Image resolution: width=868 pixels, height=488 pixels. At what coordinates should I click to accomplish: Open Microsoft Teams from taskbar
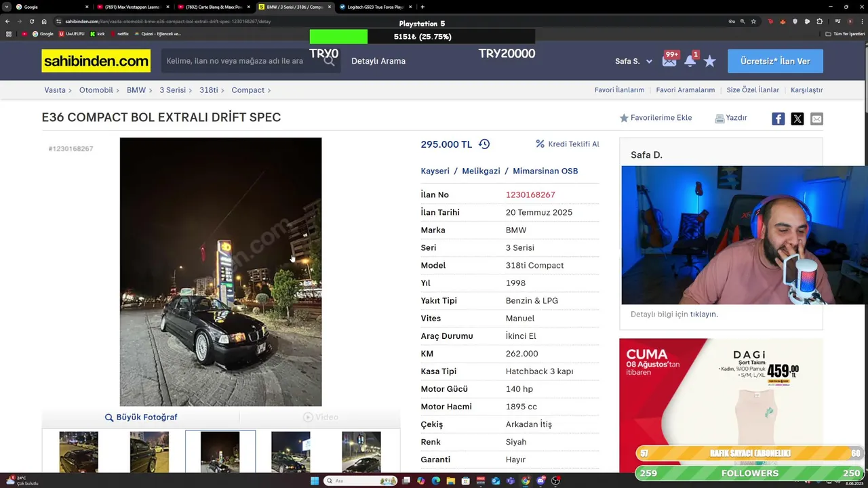click(x=510, y=481)
